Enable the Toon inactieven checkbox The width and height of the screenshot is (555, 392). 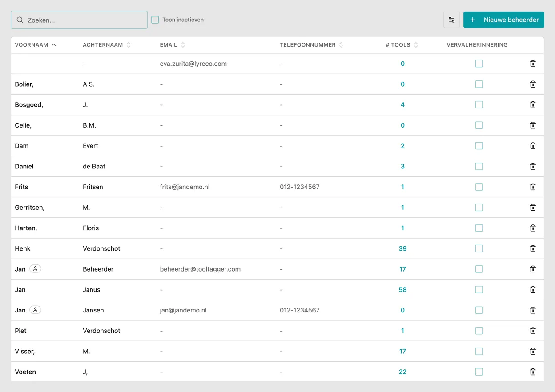coord(155,20)
